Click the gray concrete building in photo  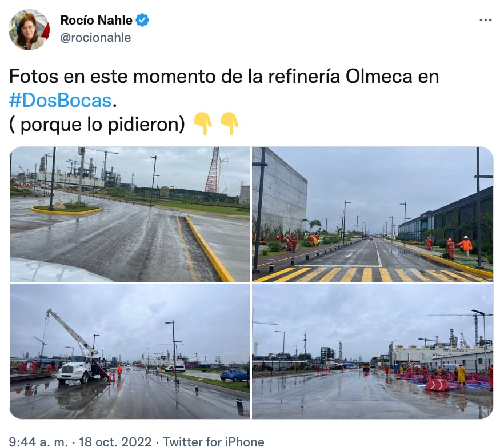click(279, 191)
